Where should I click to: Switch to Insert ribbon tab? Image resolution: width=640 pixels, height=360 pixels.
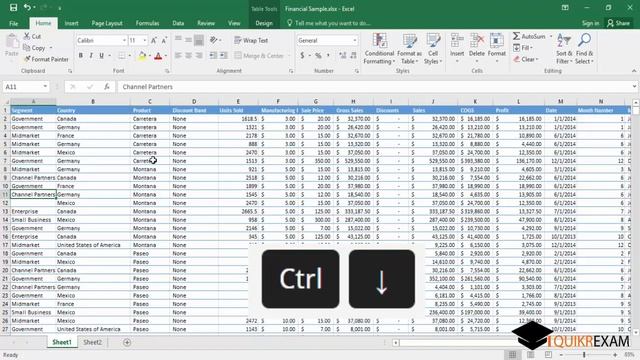tap(71, 23)
